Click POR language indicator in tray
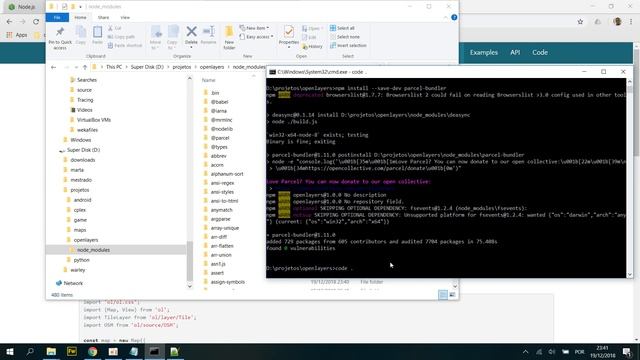This screenshot has height=360, width=640. [579, 352]
